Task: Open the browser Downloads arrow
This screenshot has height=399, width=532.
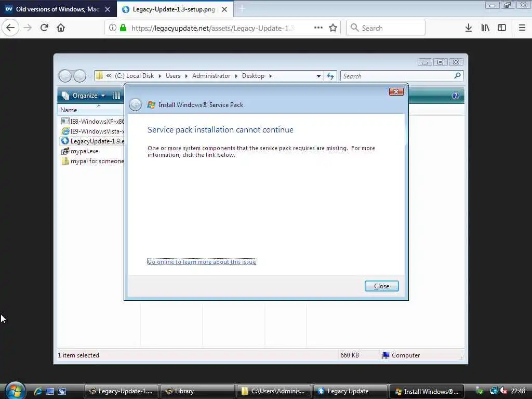Action: tap(469, 28)
